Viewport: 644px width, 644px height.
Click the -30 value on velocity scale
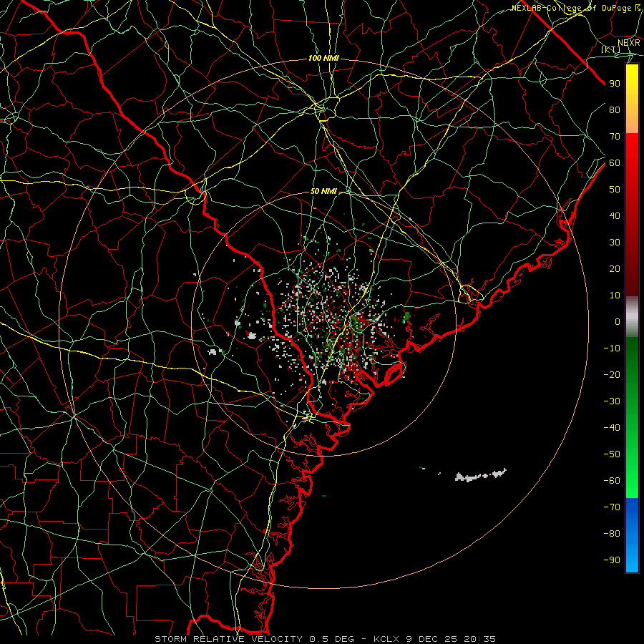[612, 401]
